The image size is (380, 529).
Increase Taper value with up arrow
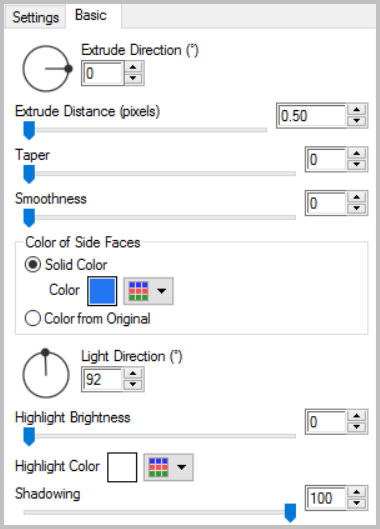pos(357,154)
